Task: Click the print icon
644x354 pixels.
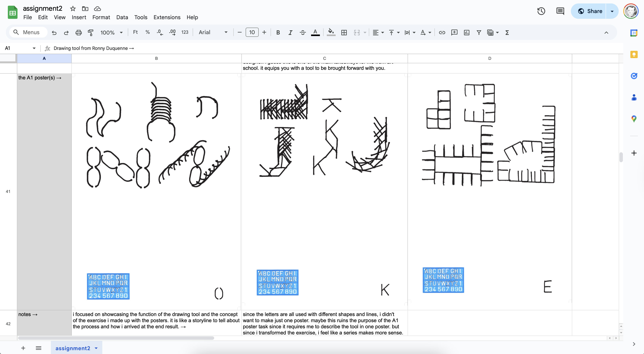Action: pos(78,32)
